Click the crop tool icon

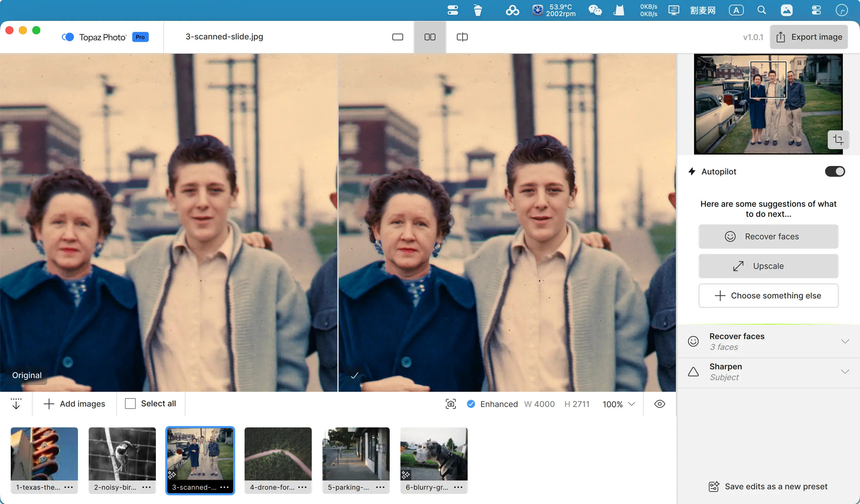(x=838, y=139)
